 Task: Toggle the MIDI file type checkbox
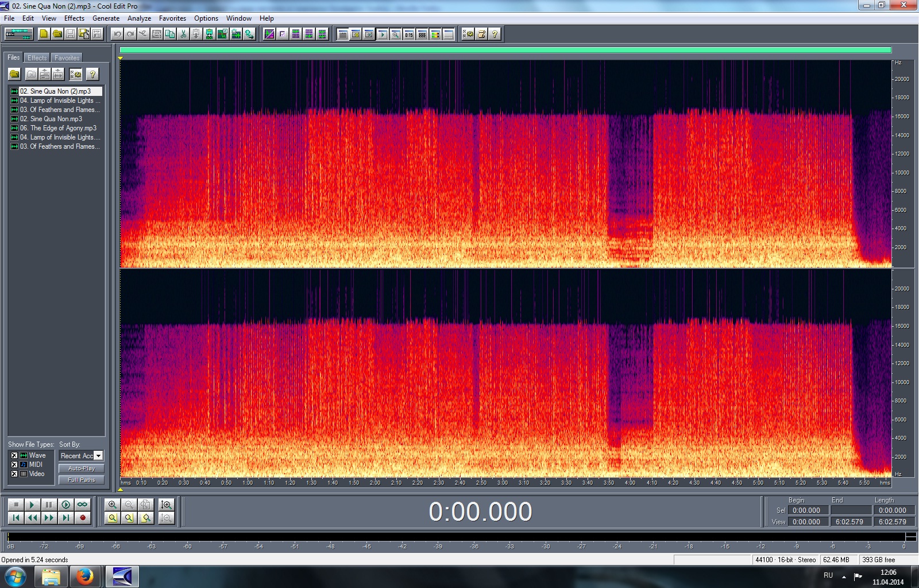(14, 465)
